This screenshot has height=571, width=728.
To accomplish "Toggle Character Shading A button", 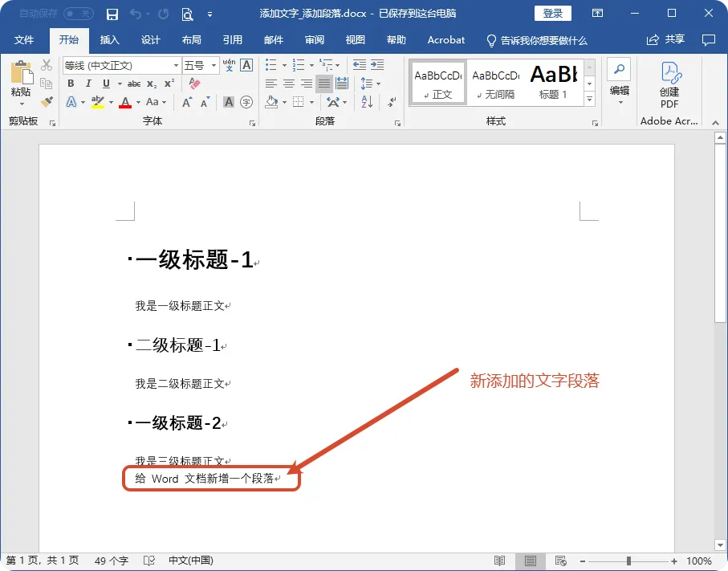I will (x=229, y=102).
